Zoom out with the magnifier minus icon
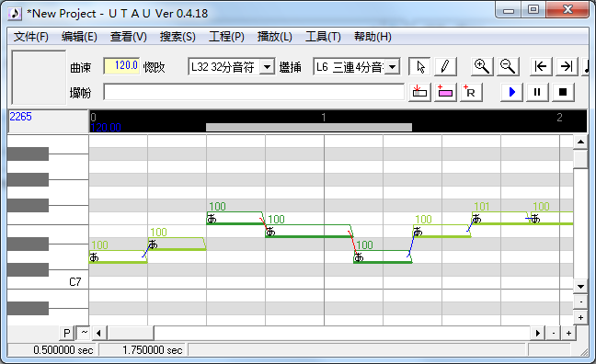 point(508,67)
